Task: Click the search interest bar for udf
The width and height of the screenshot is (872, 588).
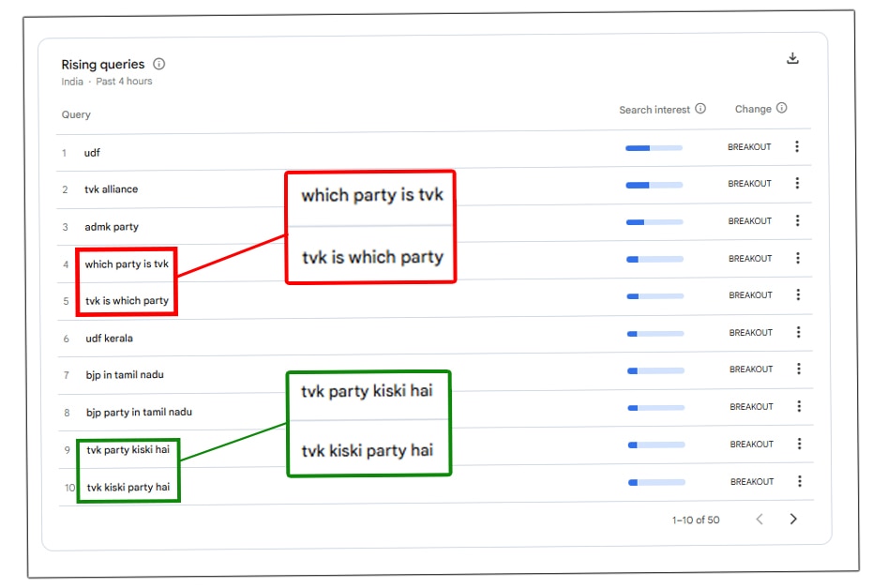Action: pyautogui.click(x=654, y=148)
